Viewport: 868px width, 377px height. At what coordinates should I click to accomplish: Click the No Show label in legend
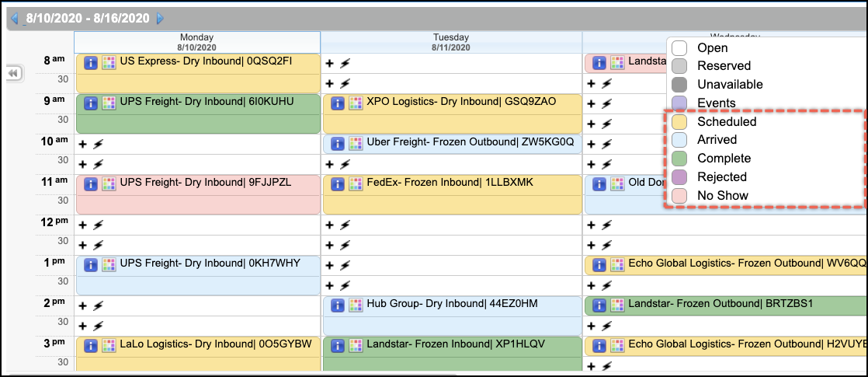[x=723, y=195]
